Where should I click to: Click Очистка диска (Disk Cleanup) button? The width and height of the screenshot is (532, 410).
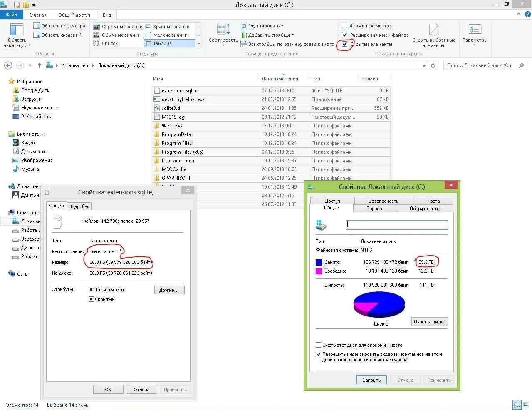coord(429,322)
